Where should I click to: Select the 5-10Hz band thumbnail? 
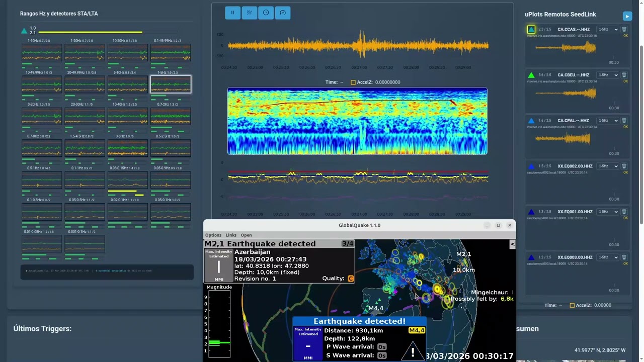[128, 84]
